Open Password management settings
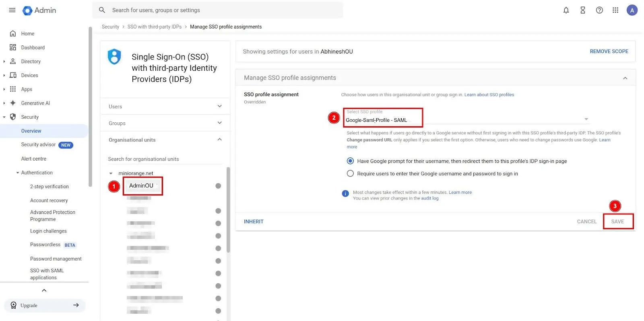This screenshot has height=321, width=644. [56, 259]
